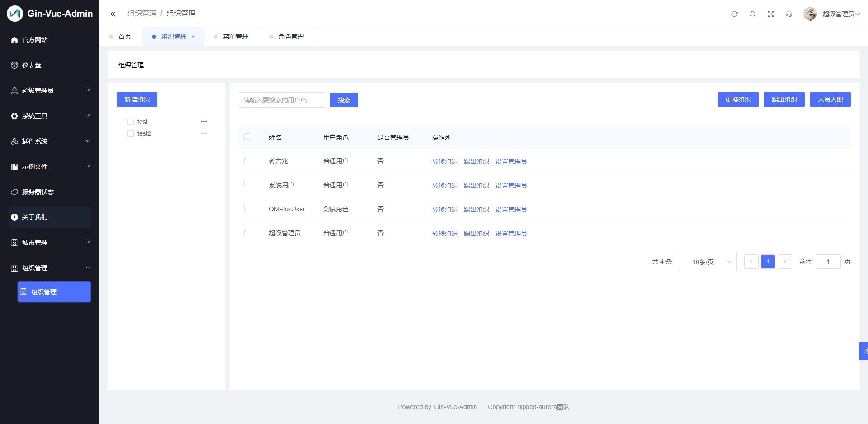Viewport: 868px width, 424px height.
Task: Check the test organization checkbox
Action: [x=131, y=122]
